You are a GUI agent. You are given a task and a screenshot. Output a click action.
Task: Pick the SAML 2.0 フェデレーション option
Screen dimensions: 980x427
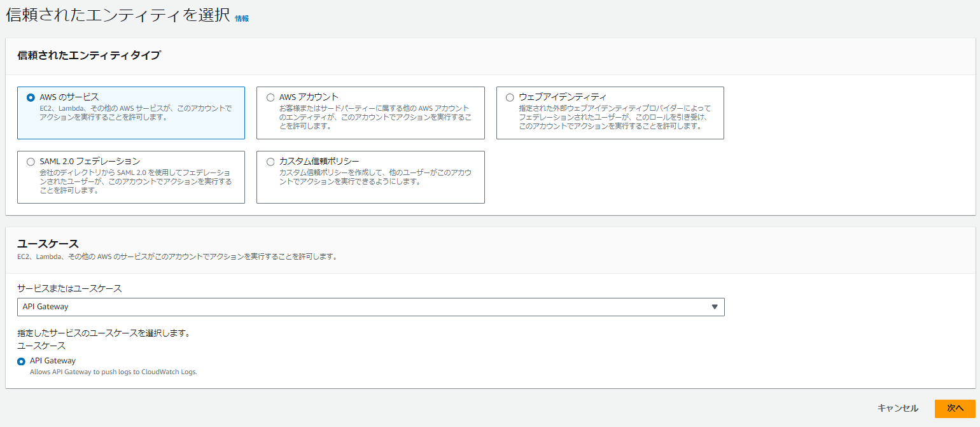click(x=31, y=162)
